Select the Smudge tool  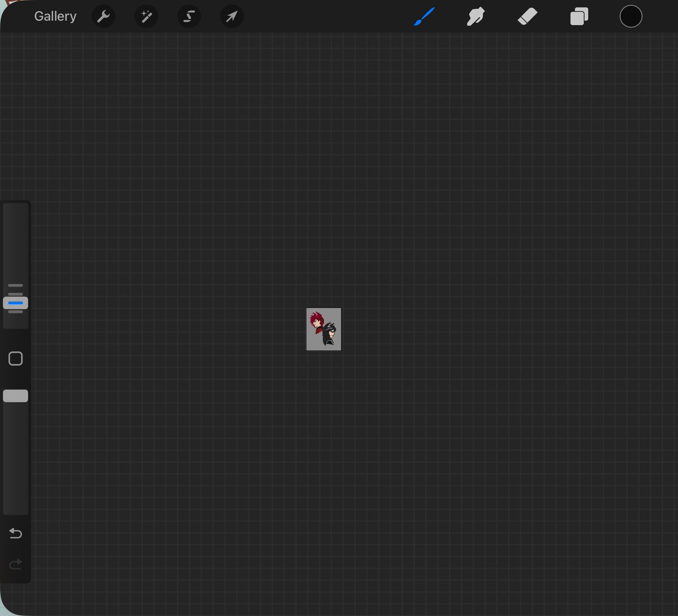(x=476, y=17)
